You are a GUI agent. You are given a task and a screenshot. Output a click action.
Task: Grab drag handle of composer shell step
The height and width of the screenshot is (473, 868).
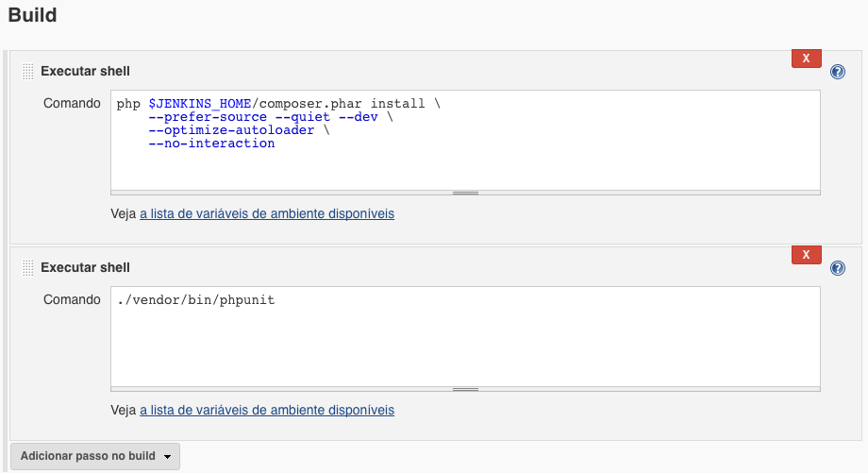(27, 72)
